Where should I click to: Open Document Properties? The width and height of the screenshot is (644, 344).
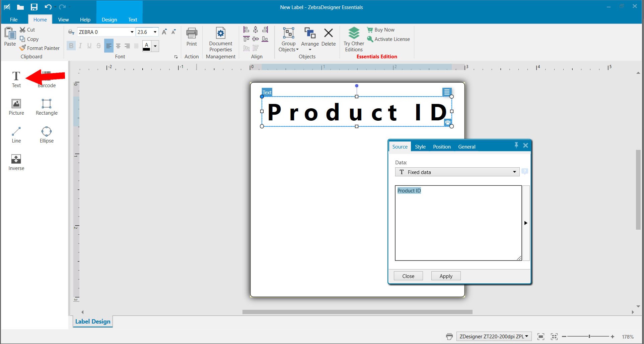pos(220,40)
